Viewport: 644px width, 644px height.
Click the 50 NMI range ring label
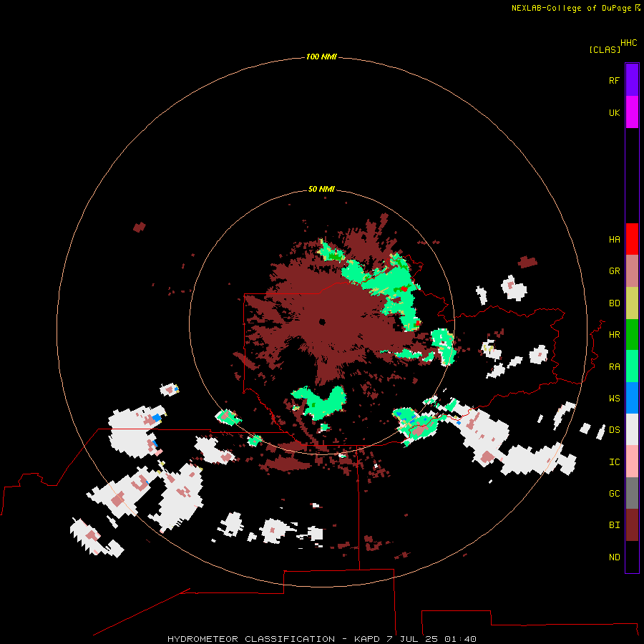pos(321,189)
